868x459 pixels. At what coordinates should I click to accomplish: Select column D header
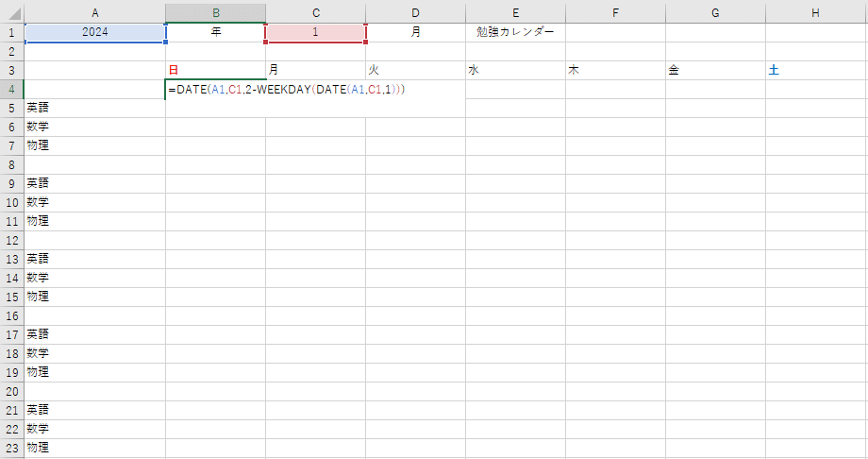416,13
